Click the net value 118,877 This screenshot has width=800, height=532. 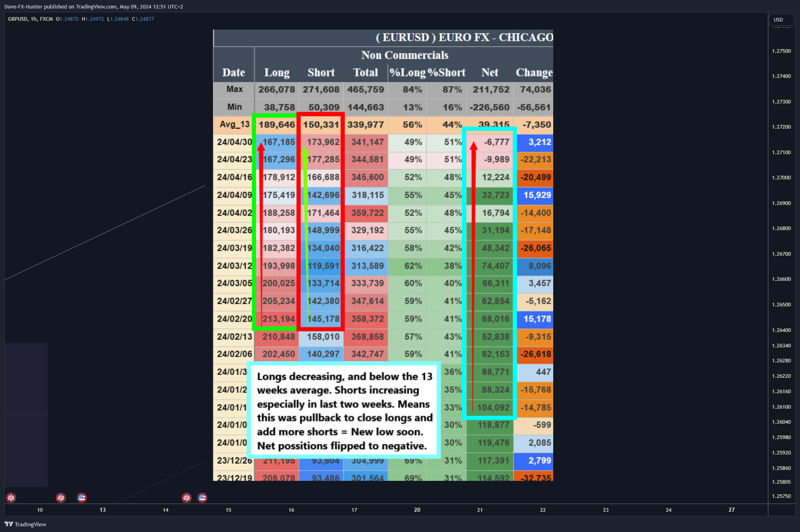tap(493, 425)
